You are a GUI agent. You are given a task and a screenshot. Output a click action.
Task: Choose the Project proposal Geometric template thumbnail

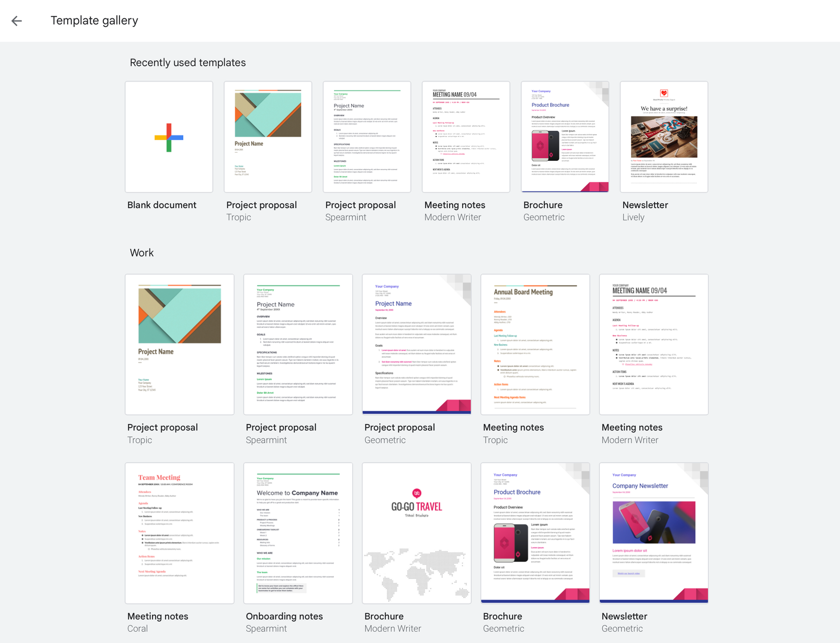(417, 345)
